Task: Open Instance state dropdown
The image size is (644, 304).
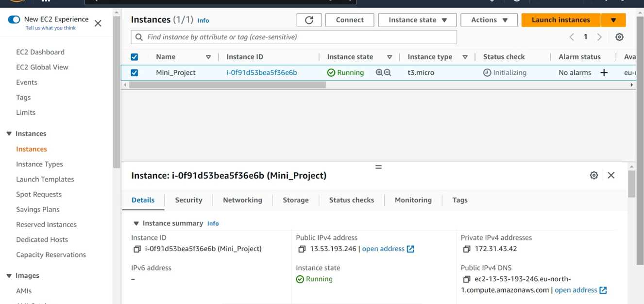Action: click(x=417, y=20)
